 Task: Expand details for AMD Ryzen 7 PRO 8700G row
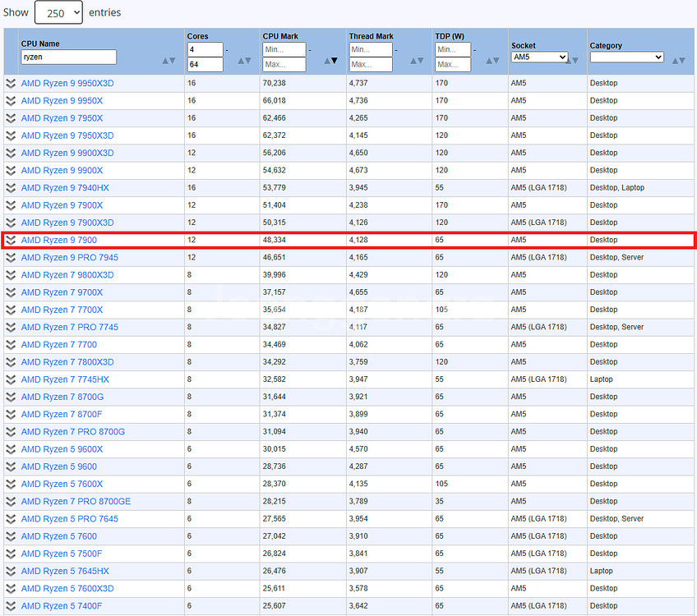coord(11,432)
